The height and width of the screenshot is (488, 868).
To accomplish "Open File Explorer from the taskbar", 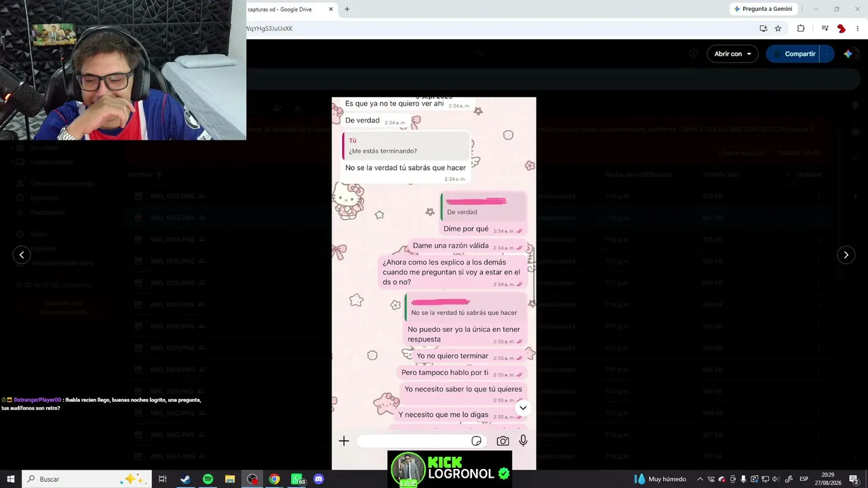I will pyautogui.click(x=230, y=479).
